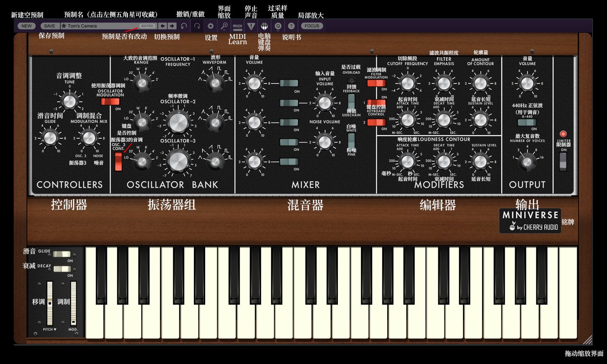The image size is (607, 364).
Task: Click the MODULATION MIX knob
Action: (89, 138)
